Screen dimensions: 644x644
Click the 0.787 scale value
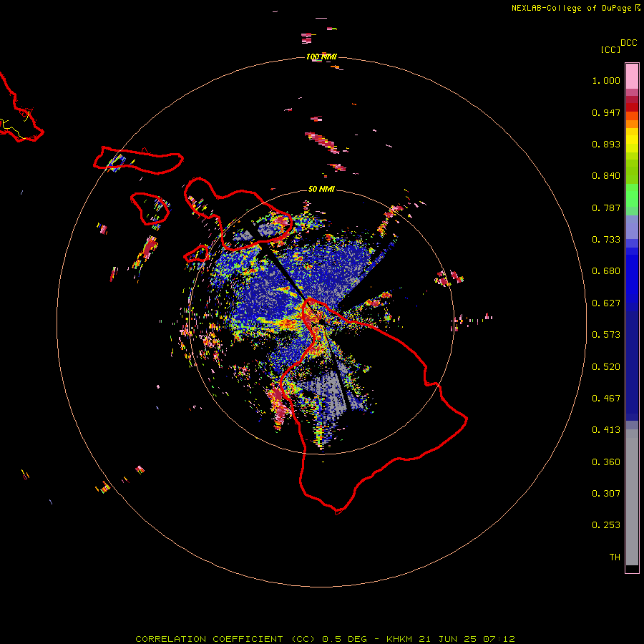[606, 208]
